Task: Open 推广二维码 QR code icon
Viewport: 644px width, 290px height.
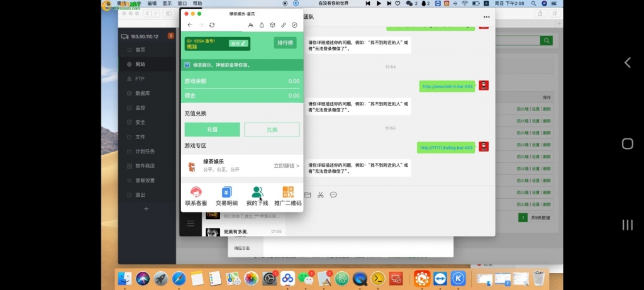Action: (287, 196)
